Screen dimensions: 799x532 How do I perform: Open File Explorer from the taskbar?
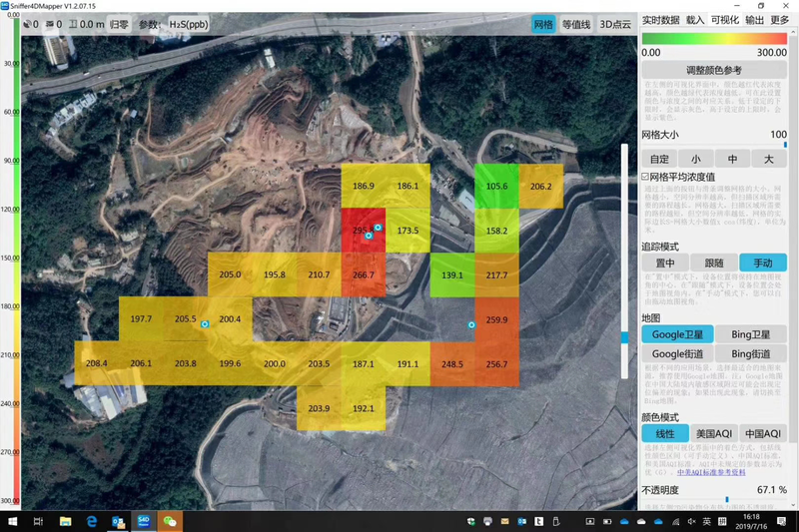tap(65, 521)
